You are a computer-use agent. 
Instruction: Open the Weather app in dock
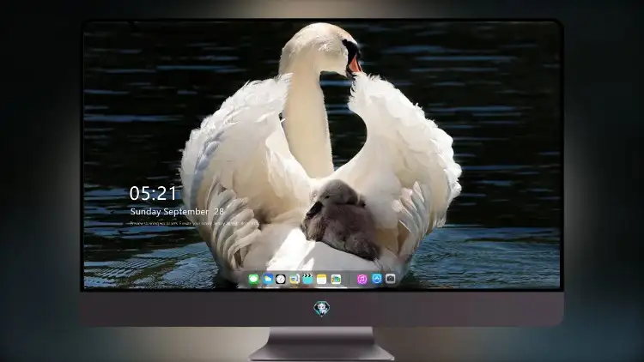267,280
